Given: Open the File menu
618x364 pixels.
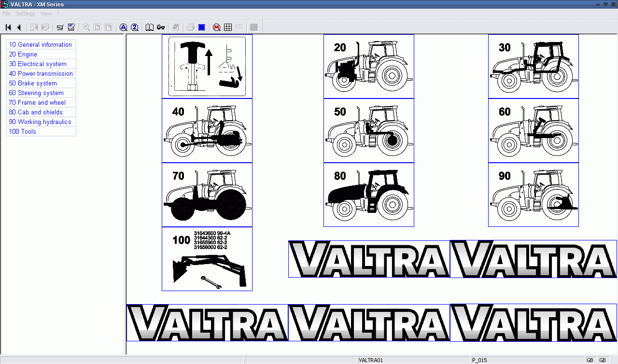Looking at the screenshot, I should click(x=6, y=14).
